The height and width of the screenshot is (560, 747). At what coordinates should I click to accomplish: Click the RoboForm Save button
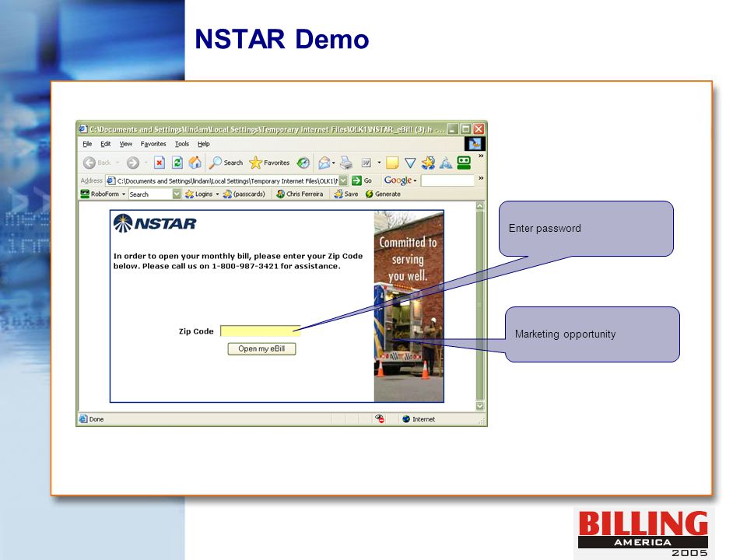(x=346, y=194)
